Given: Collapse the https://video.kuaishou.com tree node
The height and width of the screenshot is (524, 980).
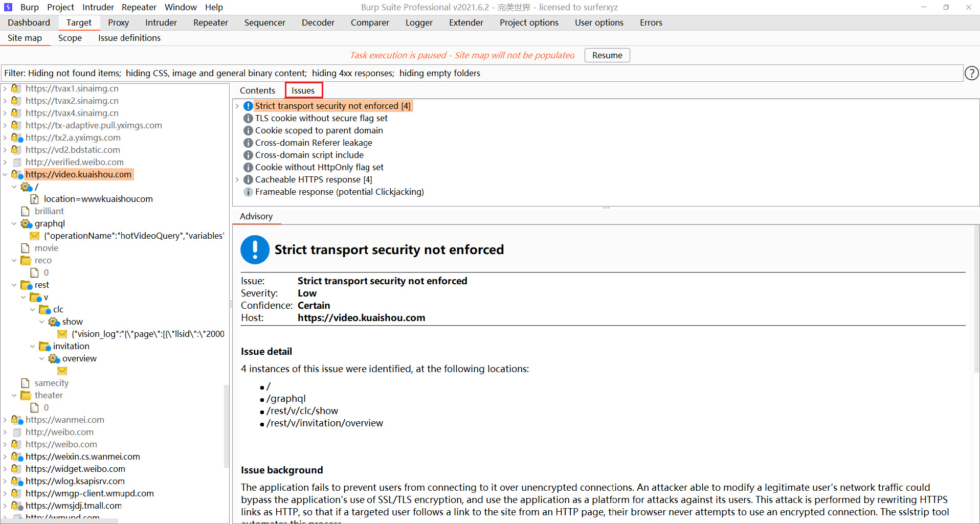Looking at the screenshot, I should 5,174.
